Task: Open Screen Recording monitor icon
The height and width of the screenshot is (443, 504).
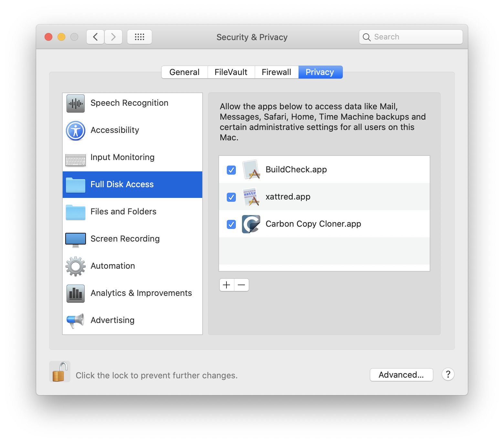Action: point(76,240)
